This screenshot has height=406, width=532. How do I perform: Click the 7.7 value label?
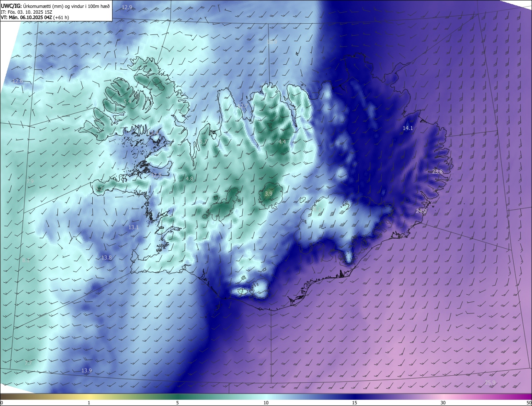(x=28, y=363)
